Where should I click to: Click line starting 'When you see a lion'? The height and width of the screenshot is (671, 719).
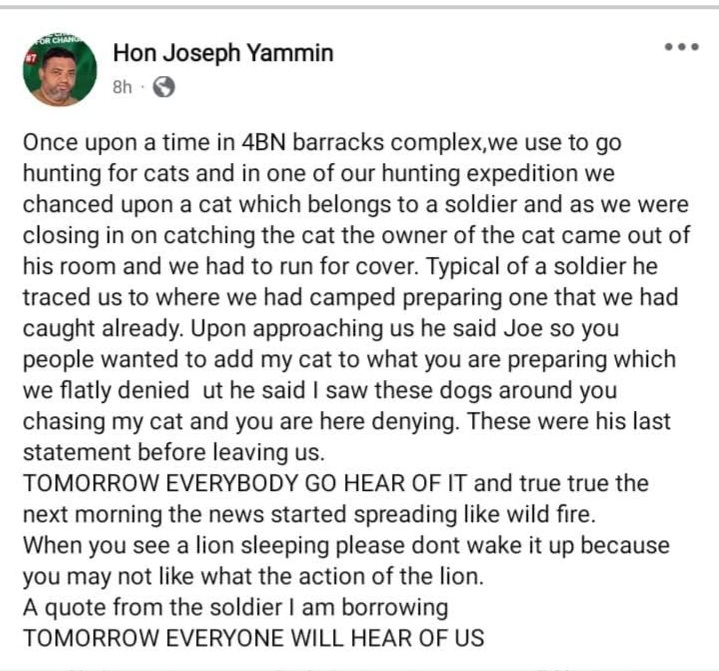(x=346, y=546)
